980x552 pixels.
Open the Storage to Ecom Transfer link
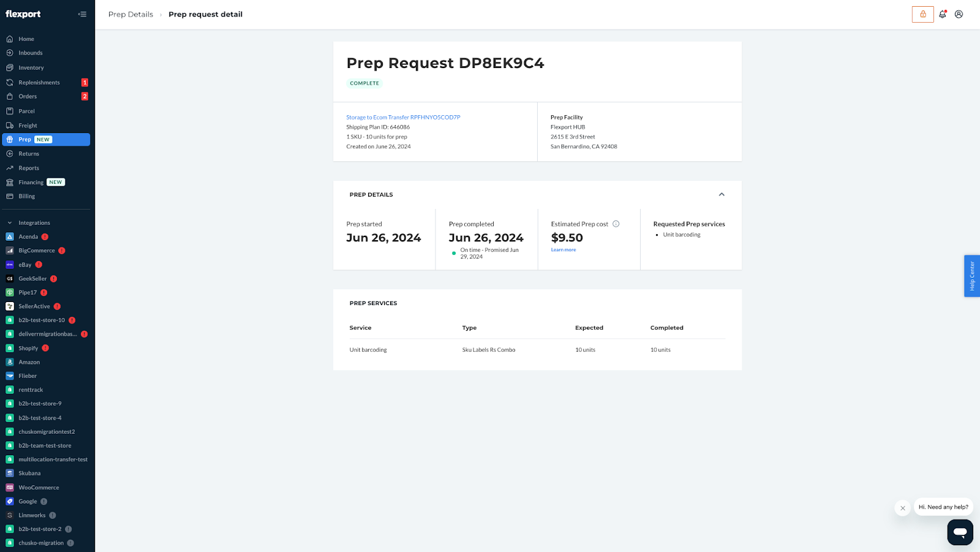point(402,117)
